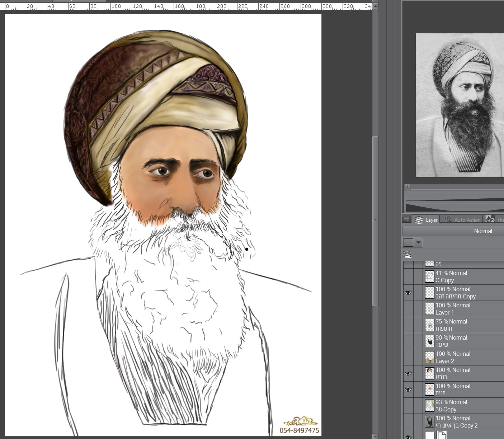
Task: Hide the פנים layer visibility eye
Action: pos(408,390)
